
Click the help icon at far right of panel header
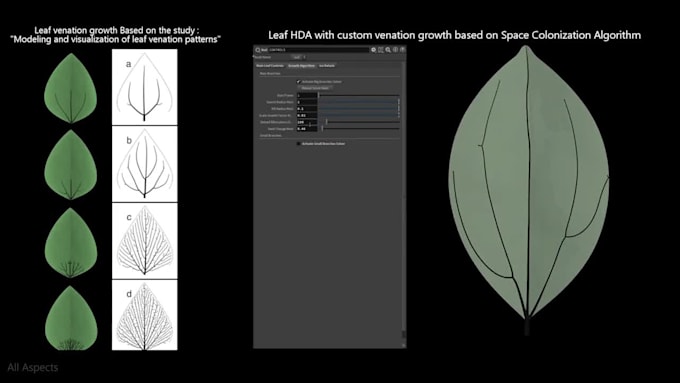click(x=402, y=50)
